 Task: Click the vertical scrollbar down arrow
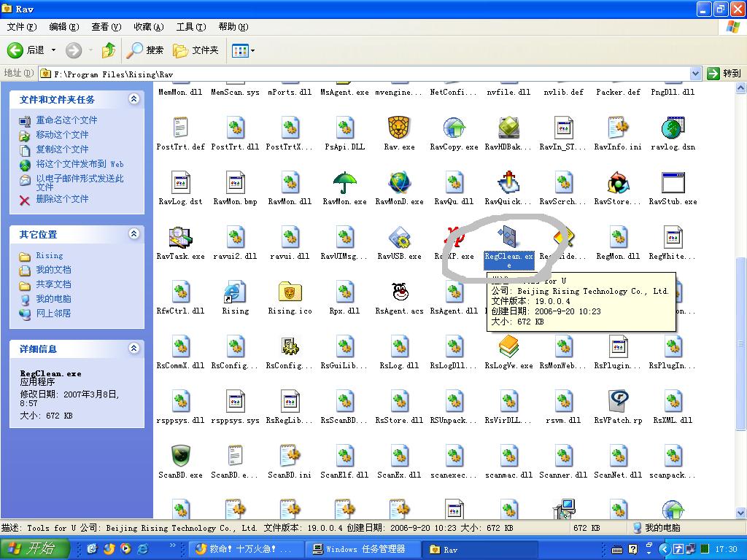tap(741, 513)
